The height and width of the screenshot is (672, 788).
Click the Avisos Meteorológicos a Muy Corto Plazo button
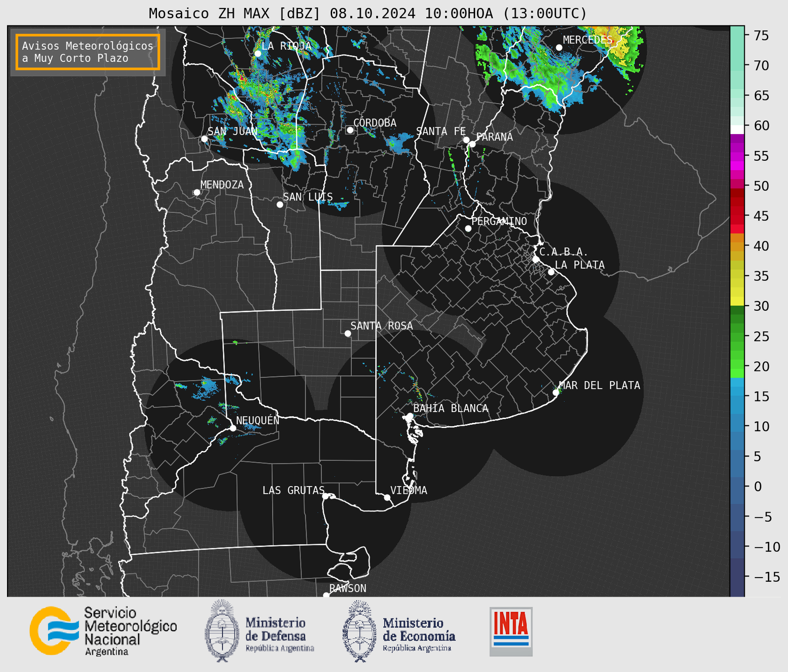pos(88,52)
